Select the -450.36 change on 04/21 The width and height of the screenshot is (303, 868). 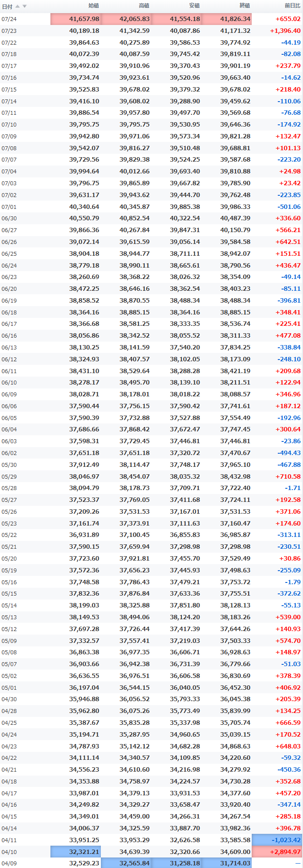tap(289, 769)
